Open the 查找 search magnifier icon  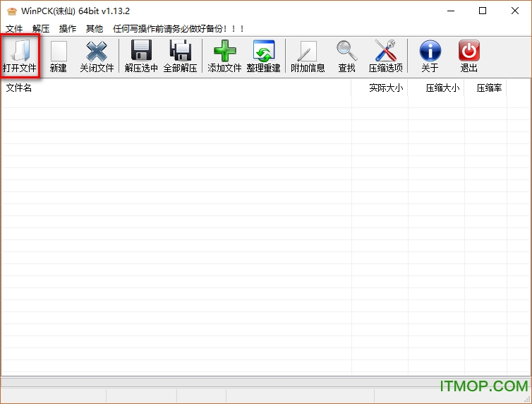click(x=346, y=52)
